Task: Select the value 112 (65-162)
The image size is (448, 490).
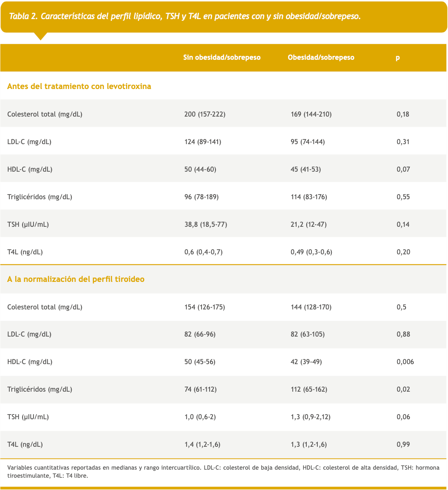Action: 309,389
